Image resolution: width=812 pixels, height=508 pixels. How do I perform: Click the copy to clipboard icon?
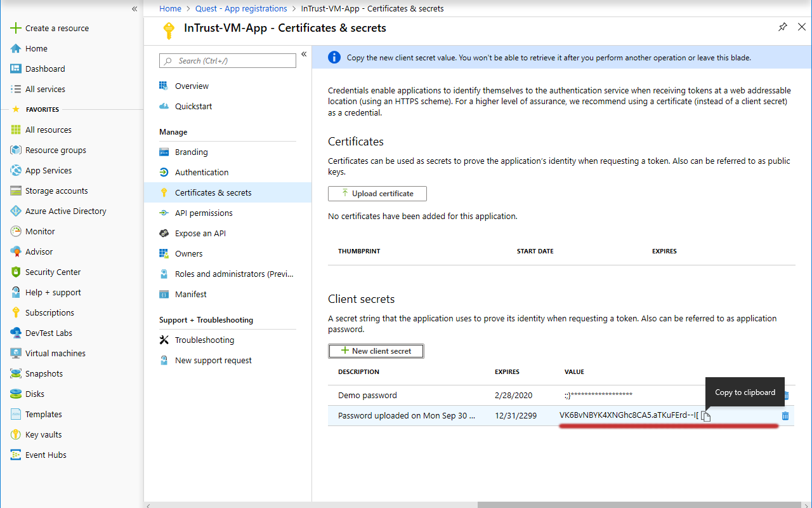tap(705, 416)
